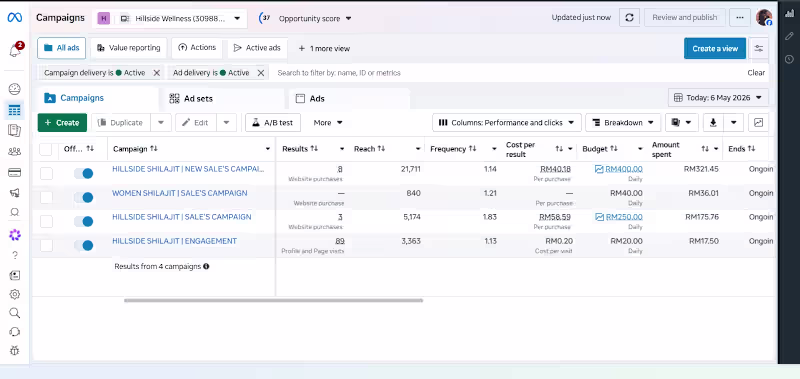Click the view customization sliders icon
This screenshot has height=379, width=800.
(x=759, y=48)
